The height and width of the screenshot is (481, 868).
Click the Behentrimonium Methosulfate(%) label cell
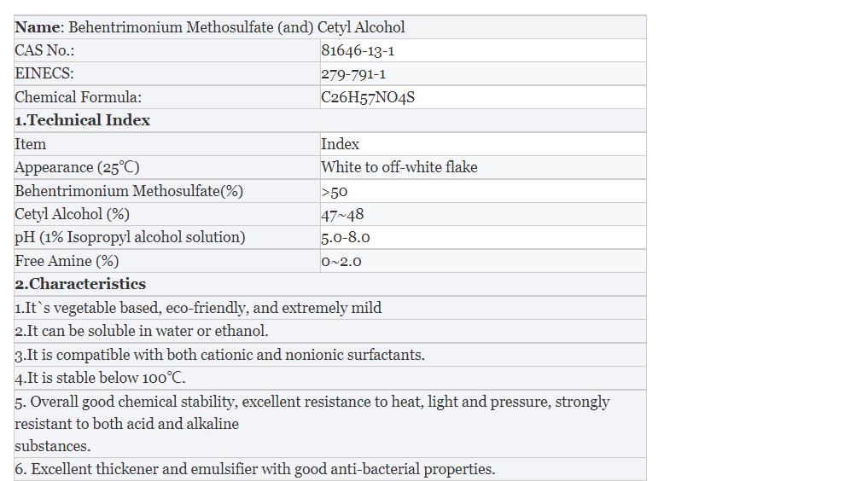click(129, 191)
